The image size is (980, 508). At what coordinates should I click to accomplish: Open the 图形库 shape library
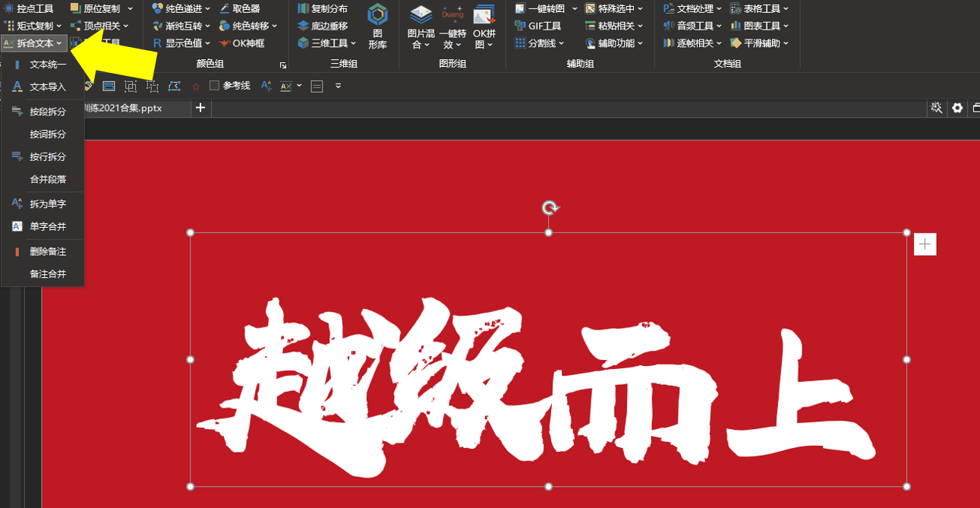pyautogui.click(x=377, y=26)
